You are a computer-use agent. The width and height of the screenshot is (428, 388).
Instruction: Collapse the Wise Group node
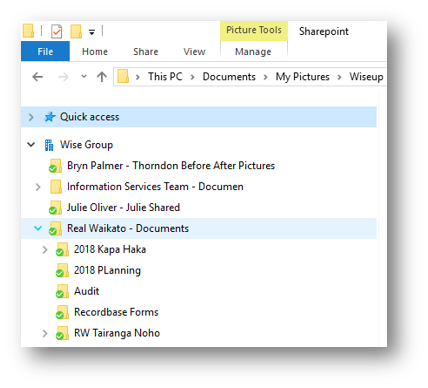tap(31, 145)
